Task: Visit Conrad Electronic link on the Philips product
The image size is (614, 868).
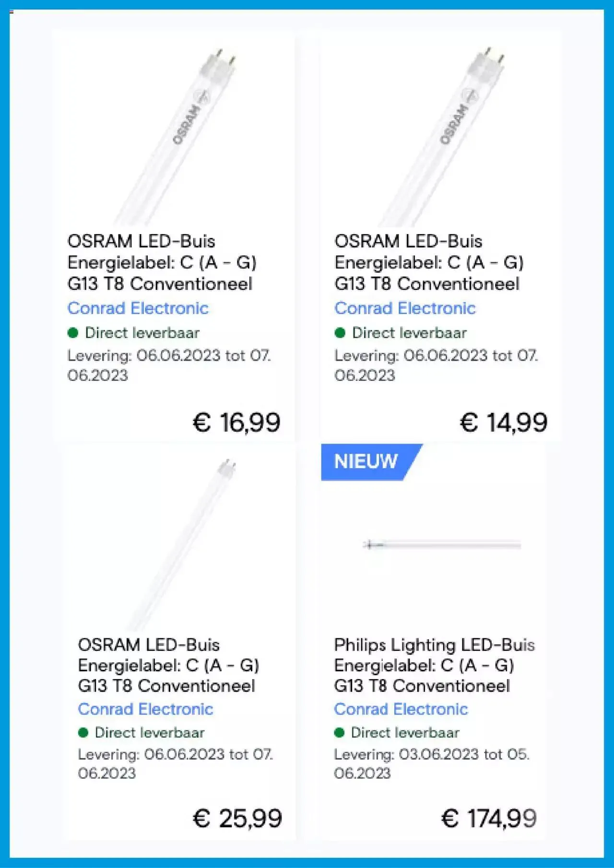Action: click(401, 709)
